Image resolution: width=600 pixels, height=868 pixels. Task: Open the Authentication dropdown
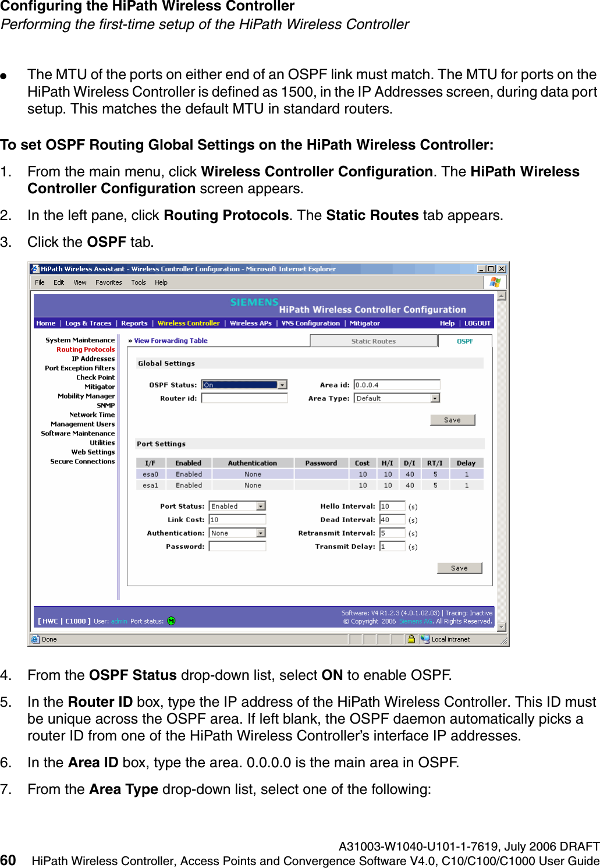tap(261, 533)
